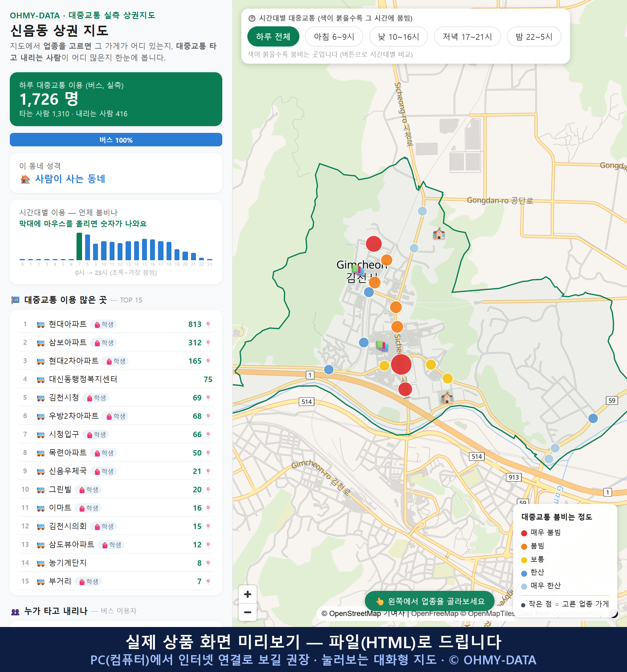627x672 pixels.
Task: Click the 학생 tag on 이마트 row
Action: point(88,508)
